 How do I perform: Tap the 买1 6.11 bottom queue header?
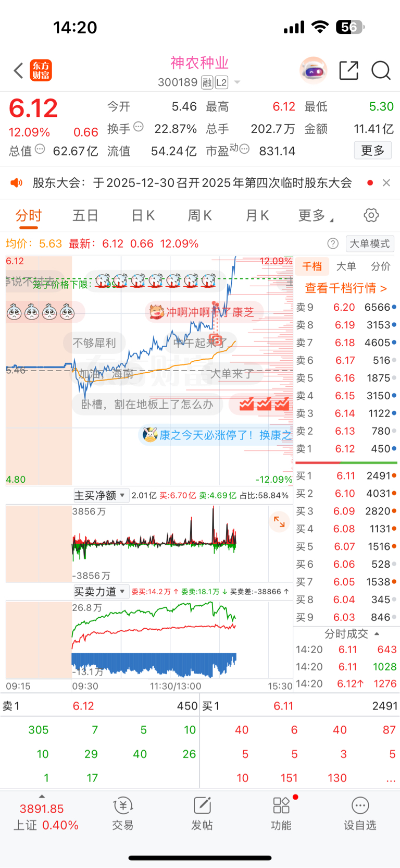click(x=300, y=706)
